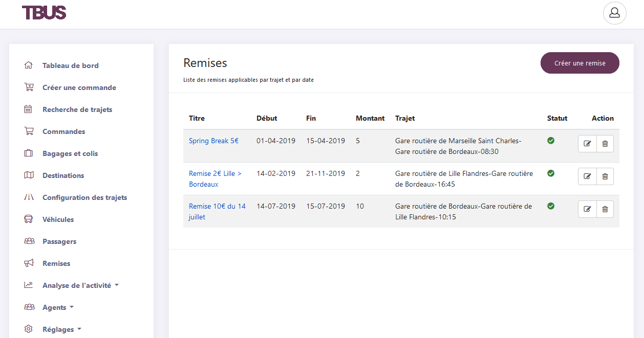
Task: Go to Commandes in sidebar
Action: tap(63, 131)
